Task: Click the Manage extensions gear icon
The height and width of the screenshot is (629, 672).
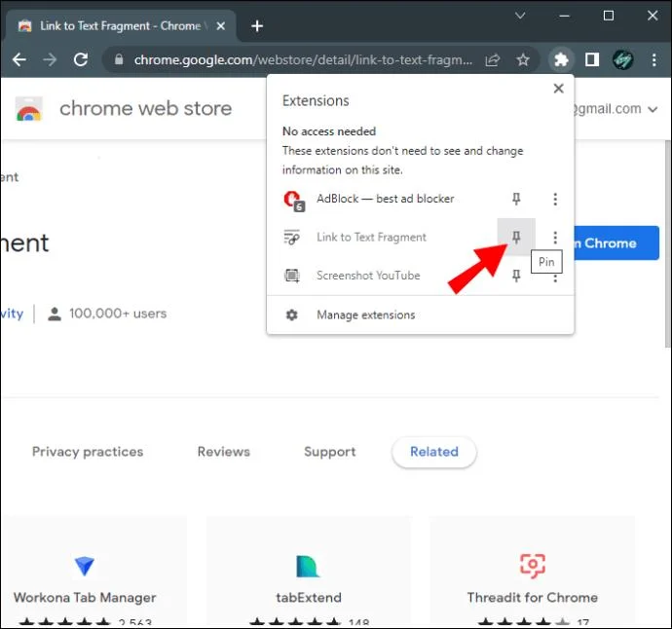Action: (x=292, y=314)
